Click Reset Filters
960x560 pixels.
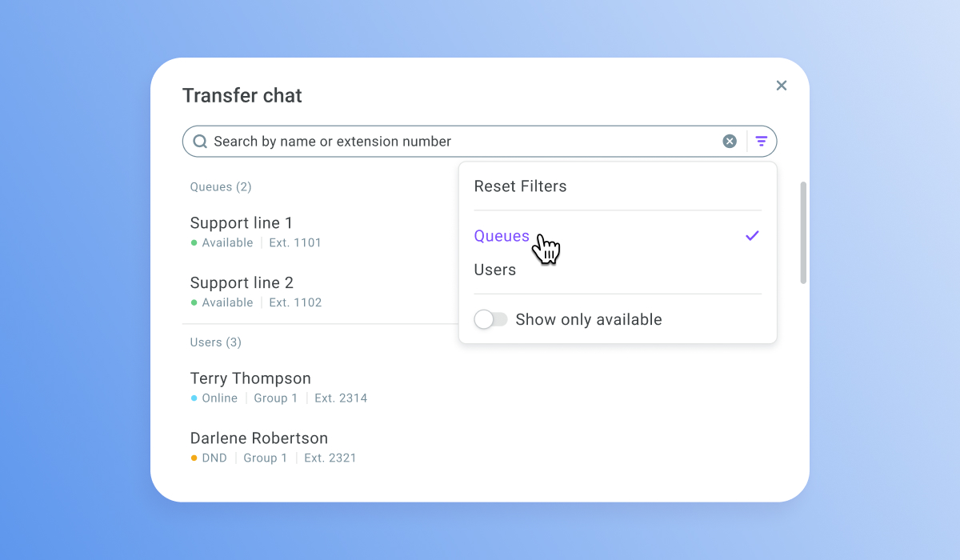click(x=520, y=186)
